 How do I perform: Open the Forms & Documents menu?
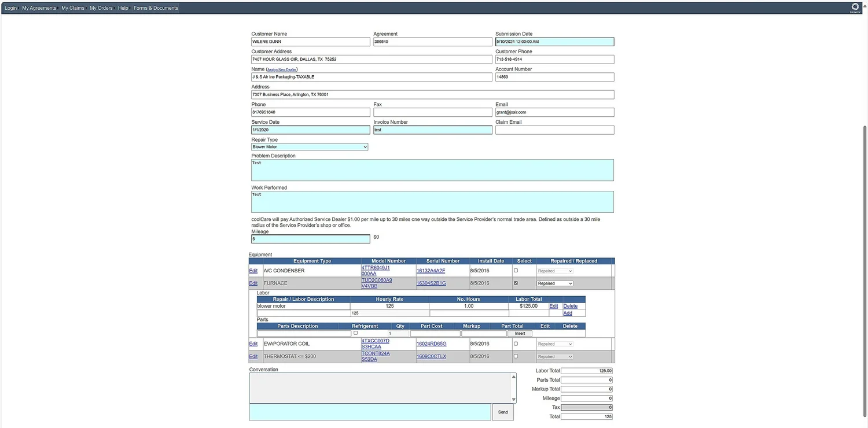pyautogui.click(x=155, y=8)
